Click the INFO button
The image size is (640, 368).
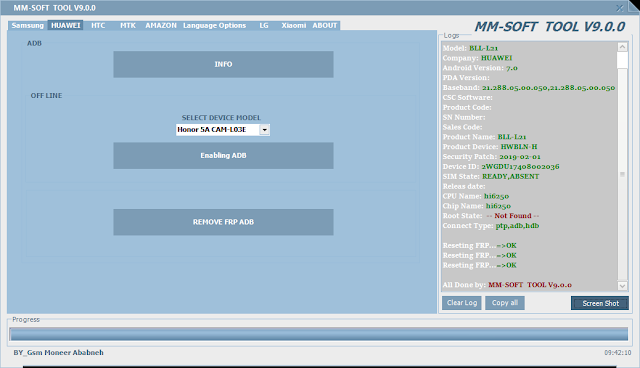click(223, 64)
